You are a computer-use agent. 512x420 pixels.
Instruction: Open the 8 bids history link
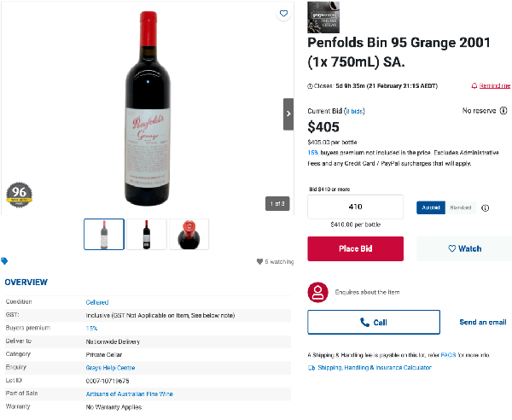tap(354, 111)
